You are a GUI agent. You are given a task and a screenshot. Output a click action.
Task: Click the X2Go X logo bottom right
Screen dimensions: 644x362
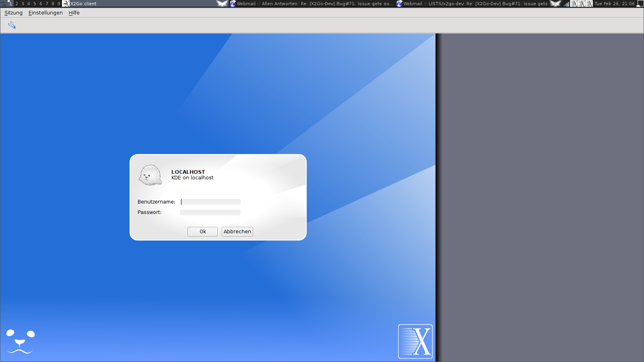(415, 341)
